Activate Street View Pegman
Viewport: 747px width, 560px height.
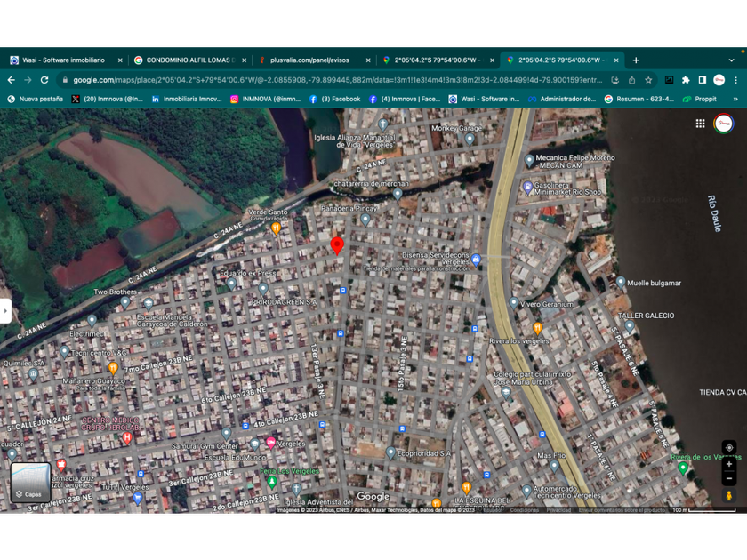[729, 496]
